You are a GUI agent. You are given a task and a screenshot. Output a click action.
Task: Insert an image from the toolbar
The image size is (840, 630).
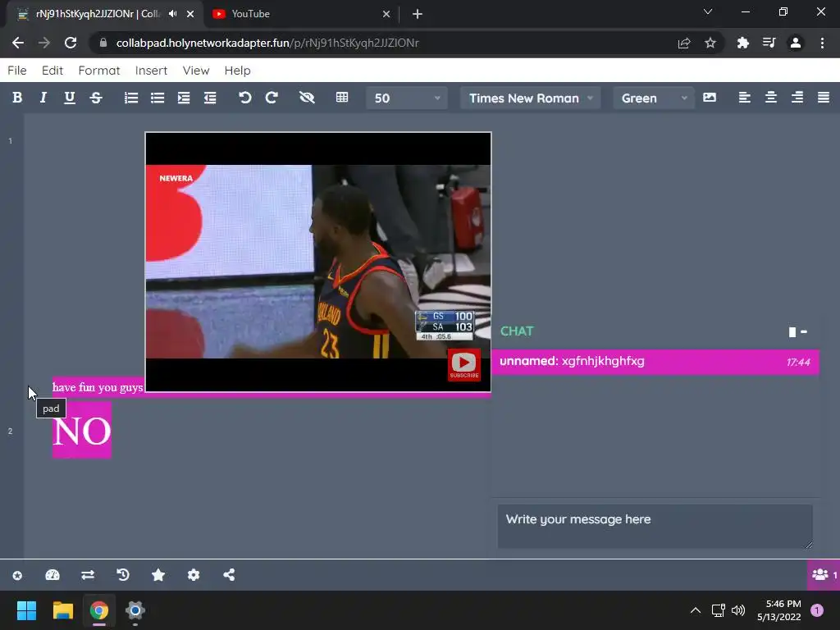(710, 98)
